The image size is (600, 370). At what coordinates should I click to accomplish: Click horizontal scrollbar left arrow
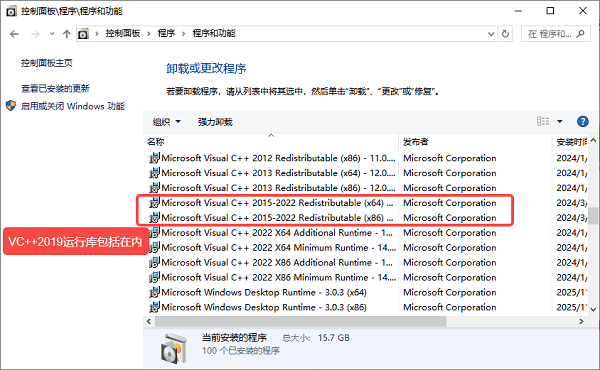149,321
